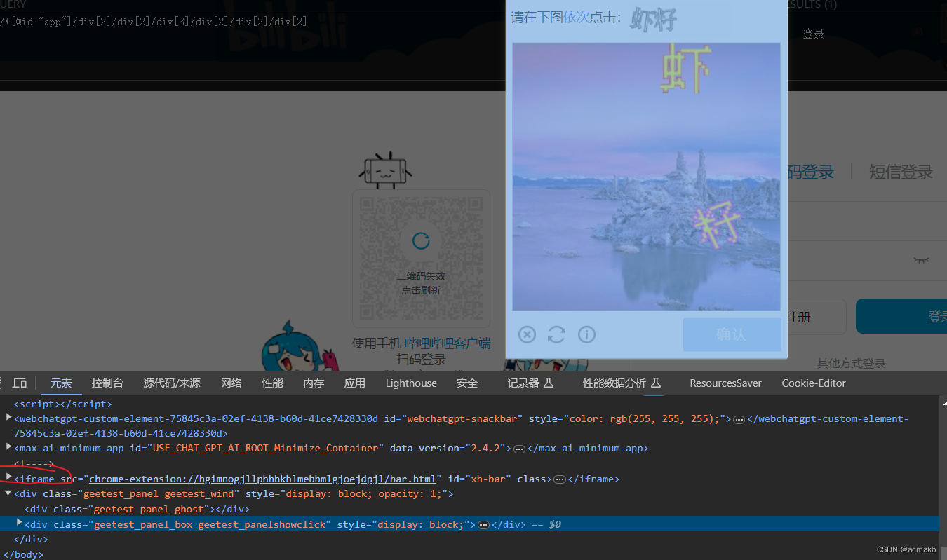Open the 哔哩哔哩客户端 link
This screenshot has width=947, height=560.
coord(448,343)
